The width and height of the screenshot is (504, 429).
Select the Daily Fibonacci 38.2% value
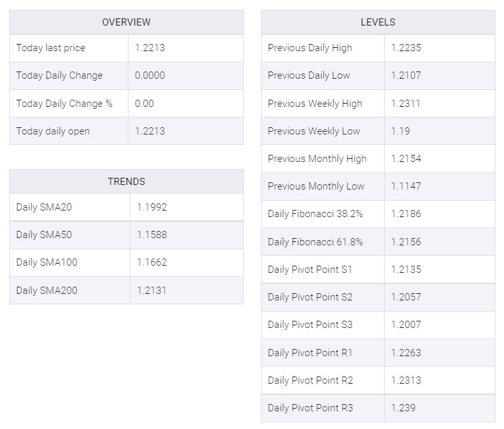[406, 214]
